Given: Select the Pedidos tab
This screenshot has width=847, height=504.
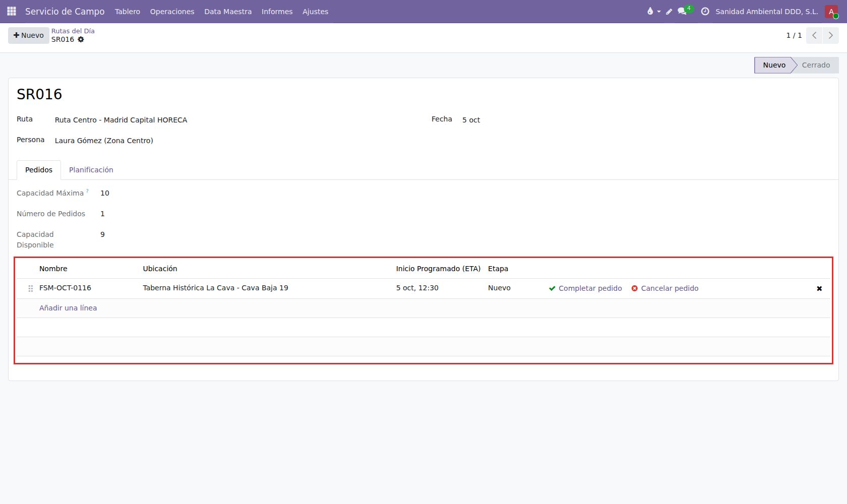Looking at the screenshot, I should [39, 170].
